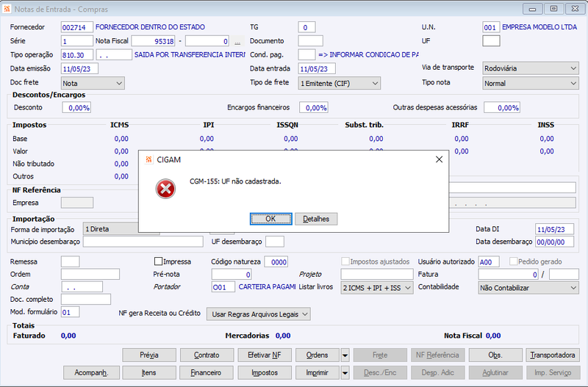The height and width of the screenshot is (387, 588).
Task: Click the Conta input field
Action: coord(82,287)
